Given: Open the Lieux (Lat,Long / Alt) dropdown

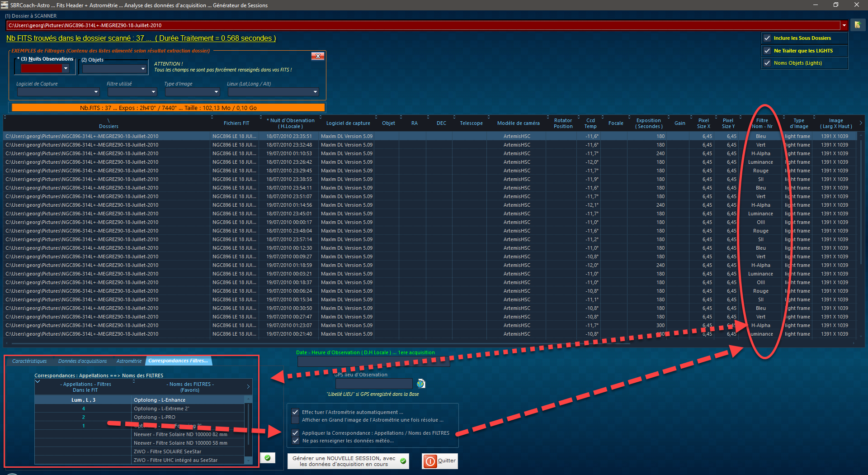Looking at the screenshot, I should click(315, 92).
